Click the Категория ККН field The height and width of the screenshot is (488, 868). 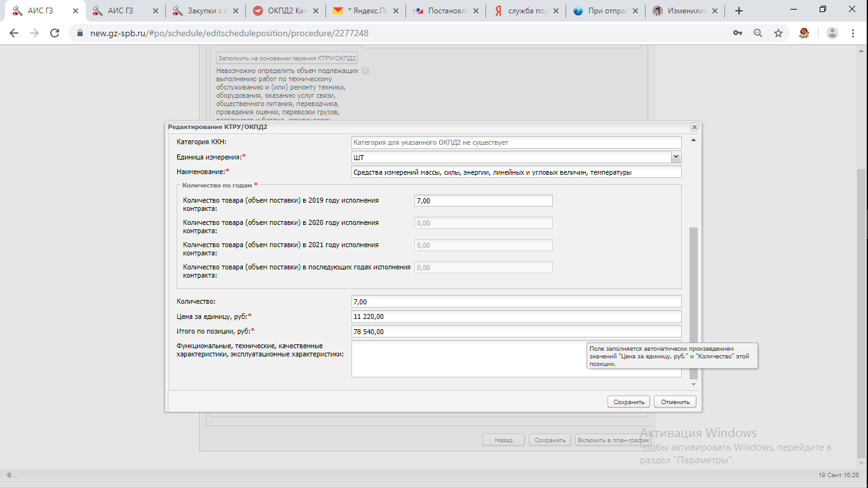click(x=516, y=142)
